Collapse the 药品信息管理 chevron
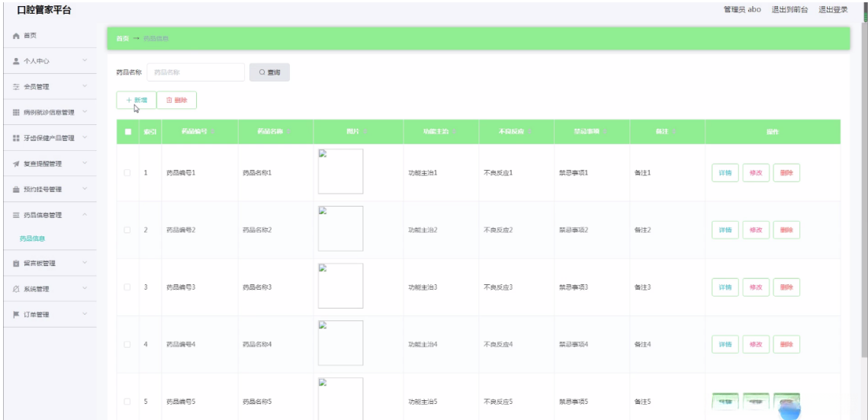The image size is (868, 420). pos(85,215)
